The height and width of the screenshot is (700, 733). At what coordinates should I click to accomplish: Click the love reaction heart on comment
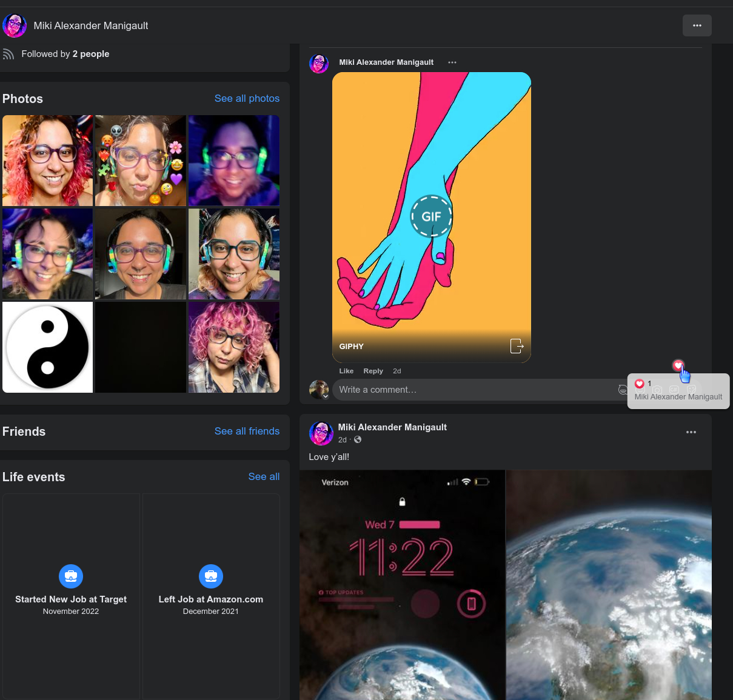pyautogui.click(x=678, y=365)
